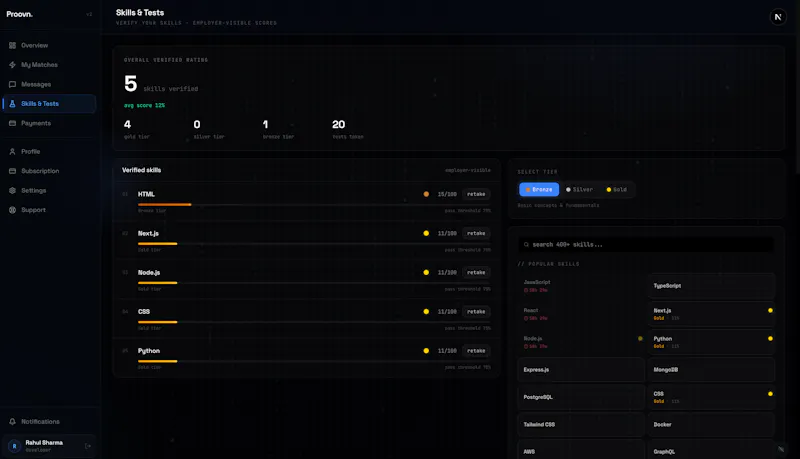Click the Profile person icon

(12, 151)
